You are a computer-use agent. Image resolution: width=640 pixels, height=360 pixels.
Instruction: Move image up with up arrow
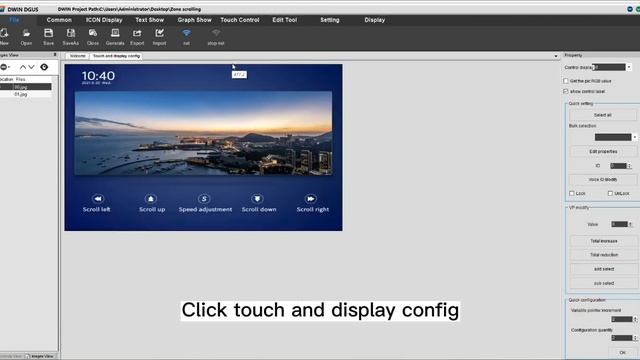[x=23, y=67]
